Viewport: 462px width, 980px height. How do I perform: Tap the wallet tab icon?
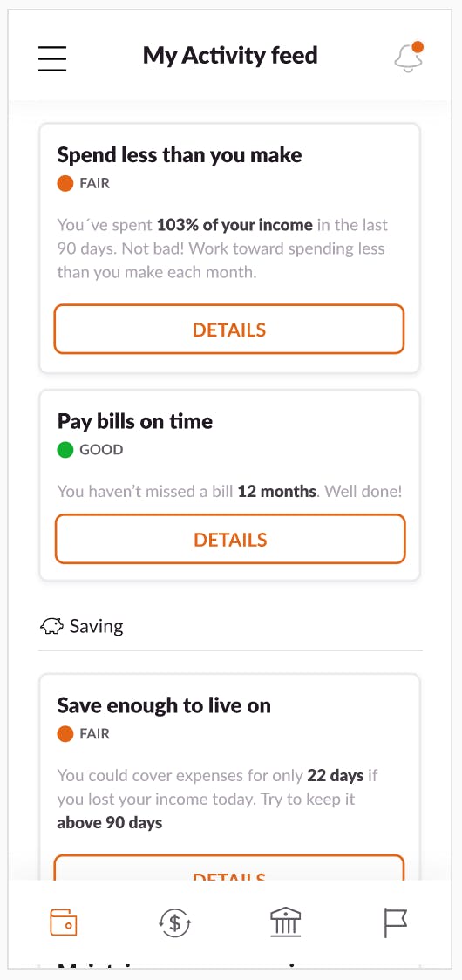pyautogui.click(x=63, y=922)
